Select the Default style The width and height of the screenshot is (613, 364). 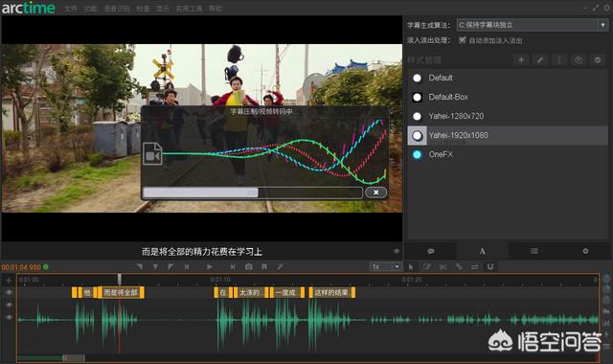508,78
